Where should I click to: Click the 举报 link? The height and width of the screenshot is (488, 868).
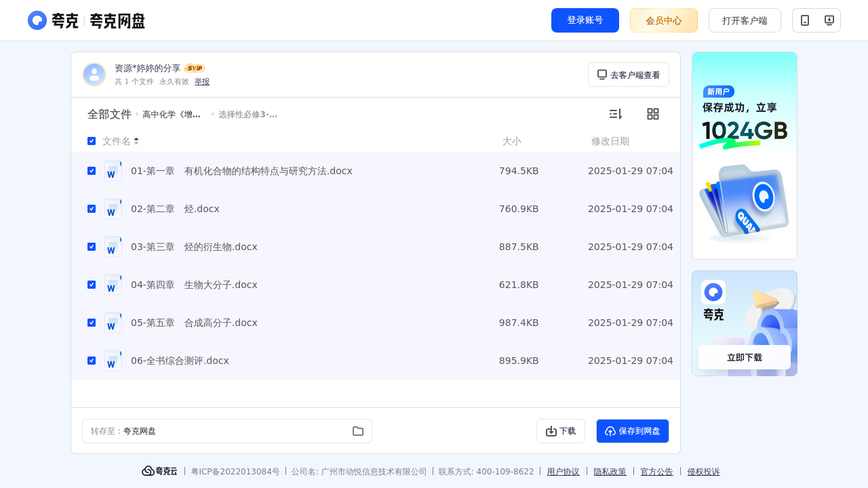[x=202, y=81]
